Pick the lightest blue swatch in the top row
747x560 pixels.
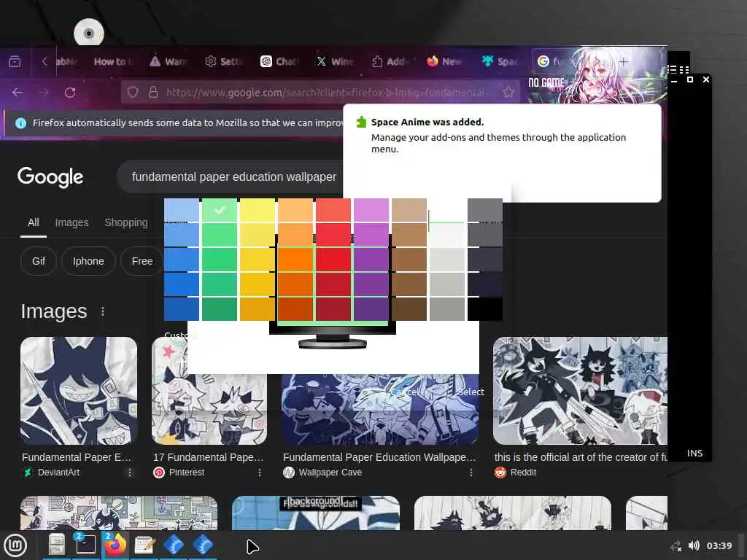pyautogui.click(x=182, y=210)
